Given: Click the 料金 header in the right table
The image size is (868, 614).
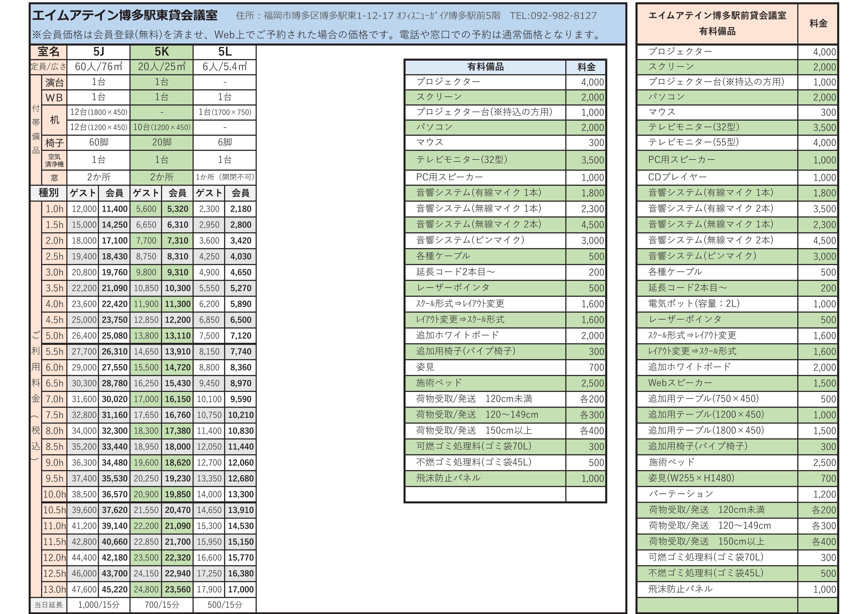Looking at the screenshot, I should point(818,23).
